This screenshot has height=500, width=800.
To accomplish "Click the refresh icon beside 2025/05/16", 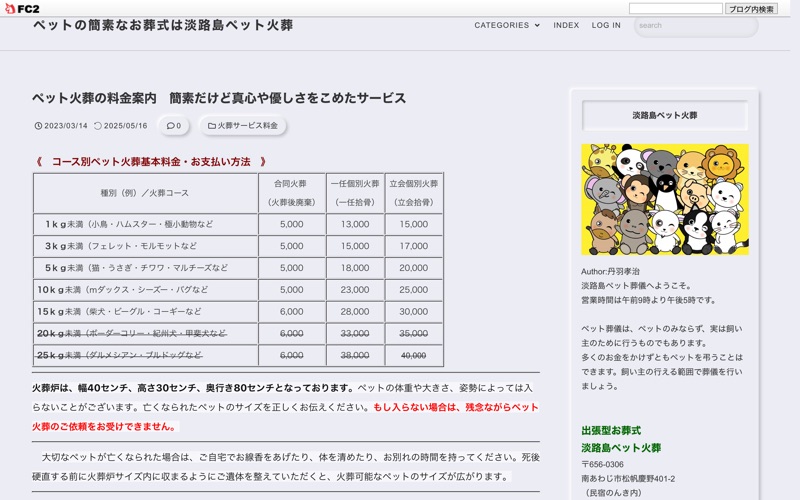I will [x=98, y=126].
